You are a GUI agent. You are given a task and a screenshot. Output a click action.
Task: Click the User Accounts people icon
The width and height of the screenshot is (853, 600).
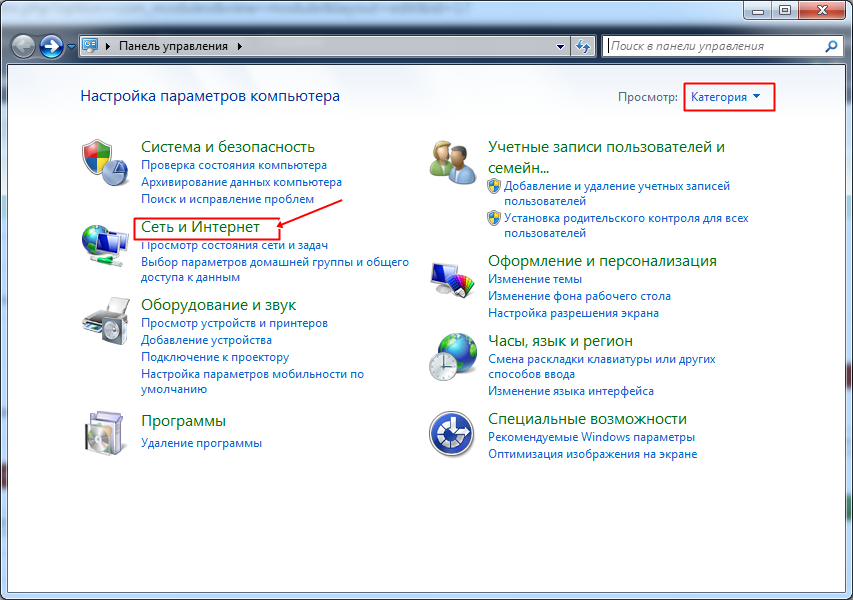point(453,162)
